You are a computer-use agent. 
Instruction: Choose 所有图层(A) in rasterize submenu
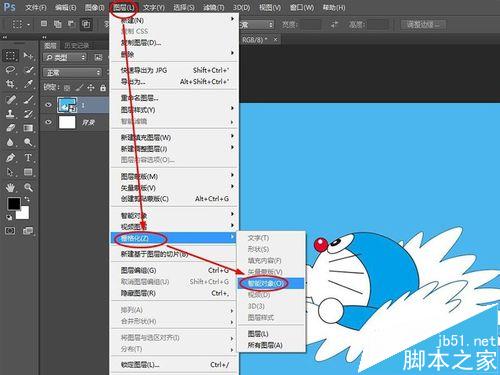click(271, 345)
